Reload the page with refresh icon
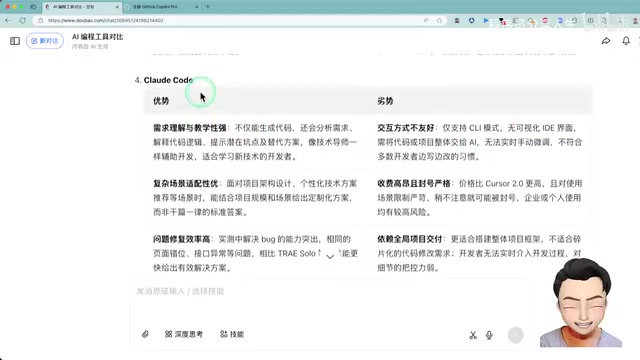Viewport: 640px width, 360px height. point(23,20)
